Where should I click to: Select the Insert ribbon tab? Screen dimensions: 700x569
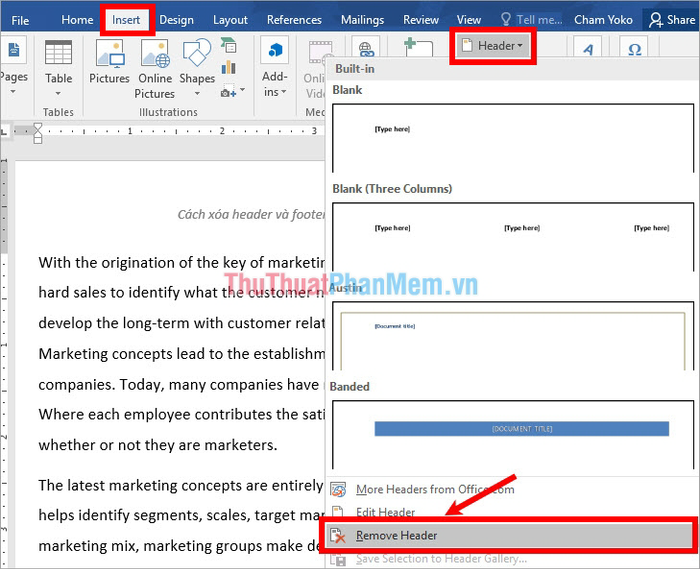tap(126, 20)
